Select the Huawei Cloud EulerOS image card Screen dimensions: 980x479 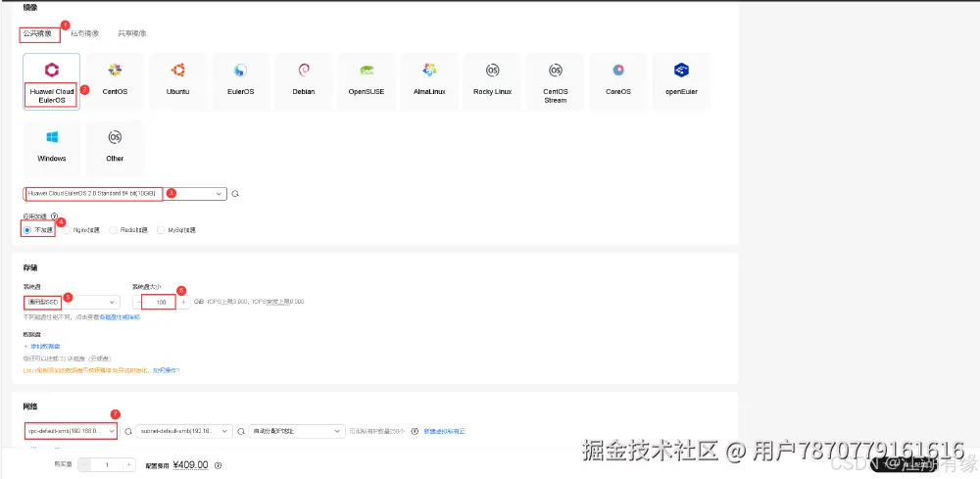click(x=51, y=82)
